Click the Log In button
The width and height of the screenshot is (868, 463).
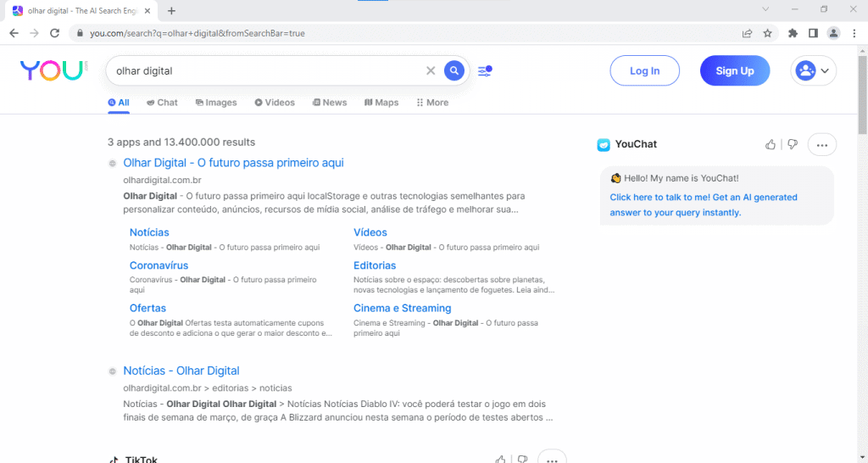[x=644, y=70]
